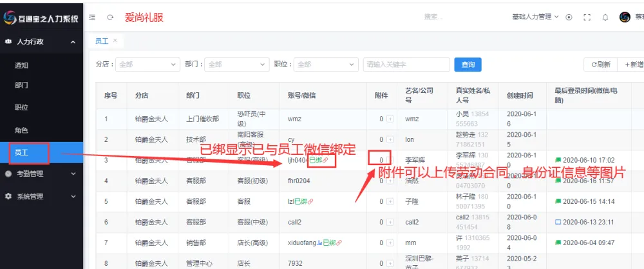Viewport: 644px width, 269px height.
Task: Click the chart icon next to xiduofang
Action: [x=319, y=243]
